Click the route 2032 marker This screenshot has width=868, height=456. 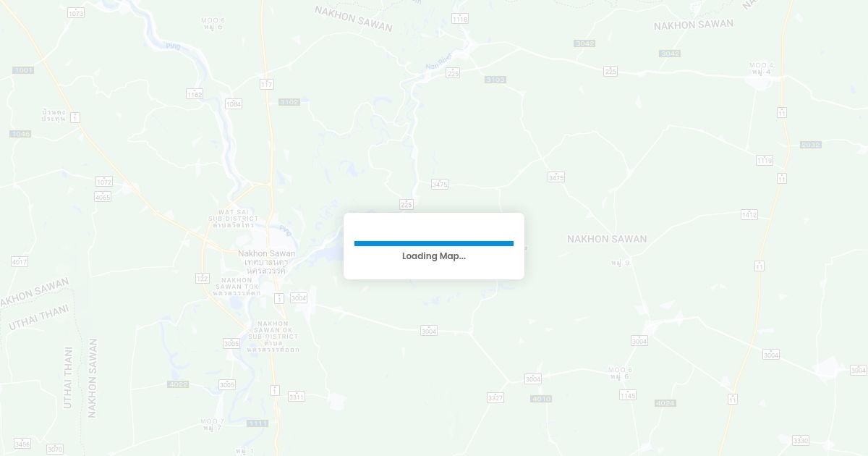point(810,145)
